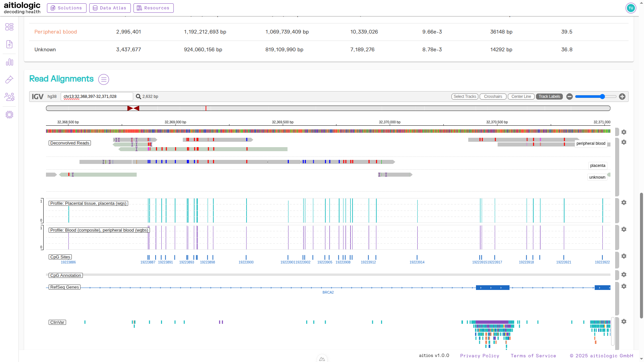The height and width of the screenshot is (362, 644).
Task: Open the Privacy Policy link
Action: (x=479, y=356)
